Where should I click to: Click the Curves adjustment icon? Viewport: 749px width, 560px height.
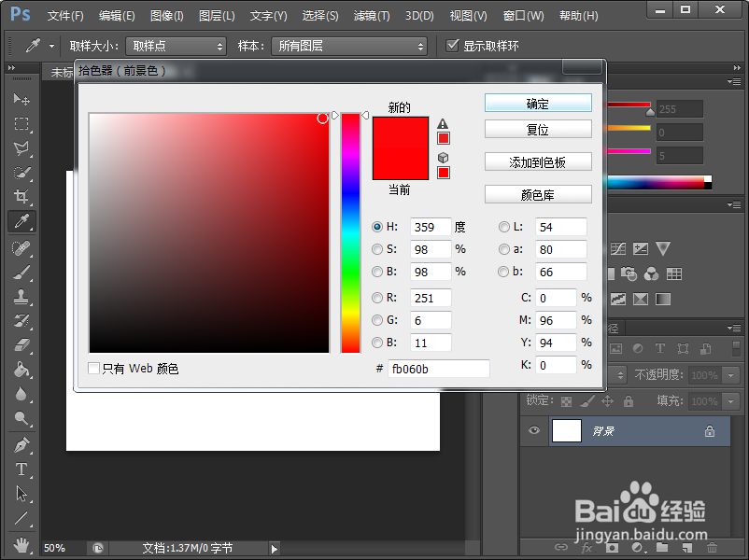[618, 250]
